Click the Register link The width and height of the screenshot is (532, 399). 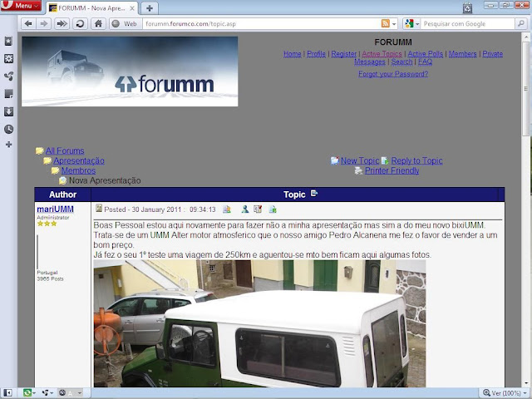pyautogui.click(x=343, y=54)
